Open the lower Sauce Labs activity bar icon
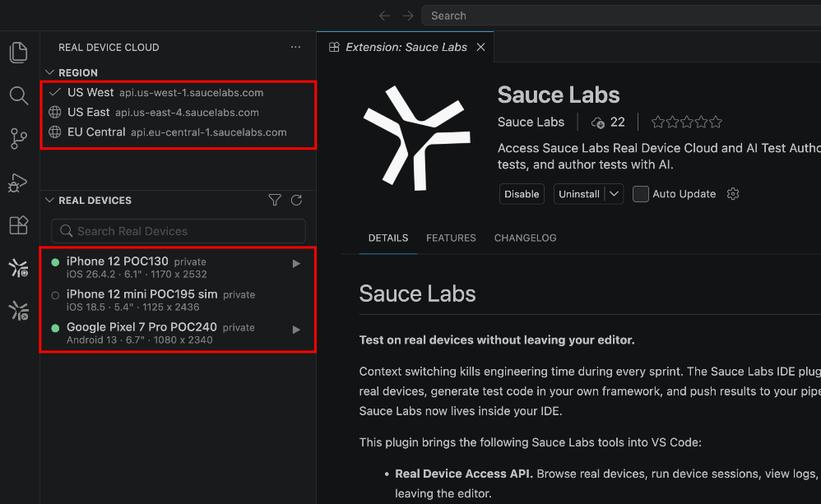 coord(19,311)
